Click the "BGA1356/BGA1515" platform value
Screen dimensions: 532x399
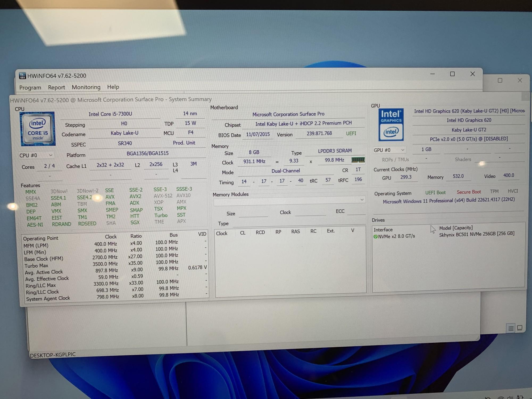148,153
